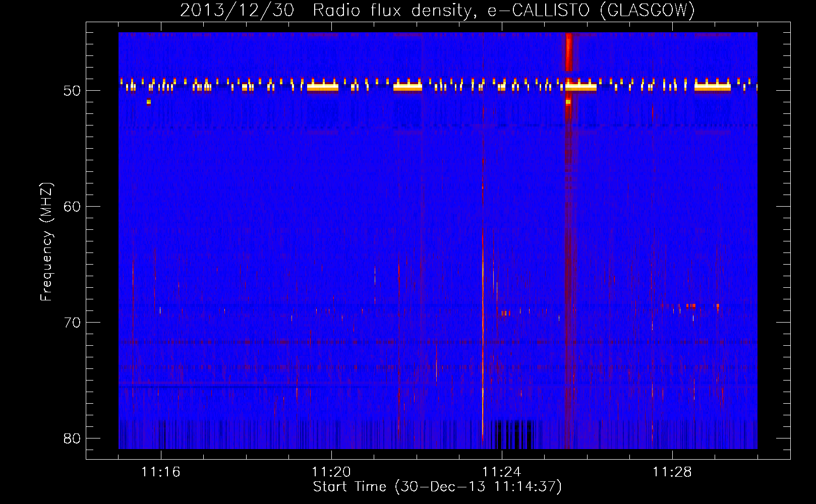Click the 11:16 time tick label
The image size is (816, 504).
(x=161, y=472)
